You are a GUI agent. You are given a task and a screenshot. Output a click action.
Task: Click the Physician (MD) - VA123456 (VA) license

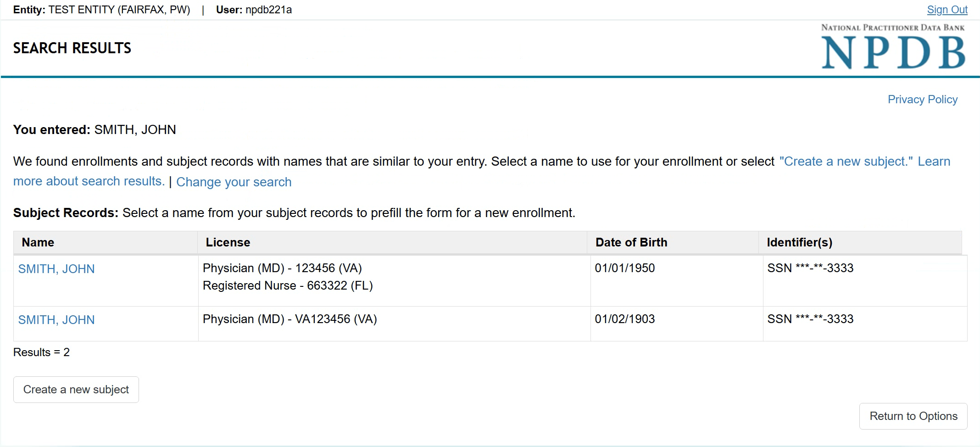tap(290, 319)
